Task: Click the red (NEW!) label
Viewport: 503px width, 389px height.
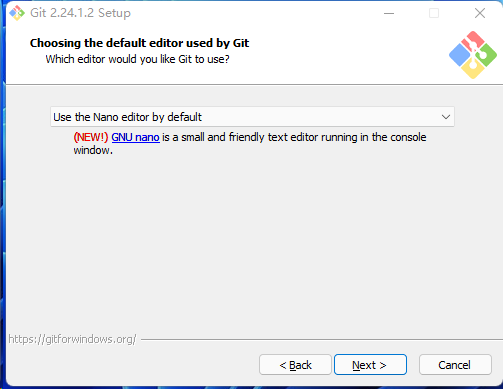Action: tap(91, 137)
